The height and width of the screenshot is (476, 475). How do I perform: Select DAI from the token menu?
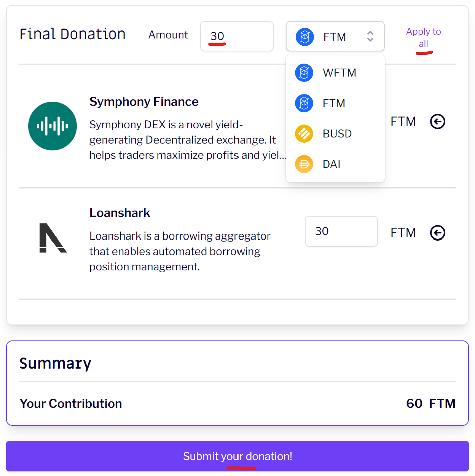click(x=332, y=164)
